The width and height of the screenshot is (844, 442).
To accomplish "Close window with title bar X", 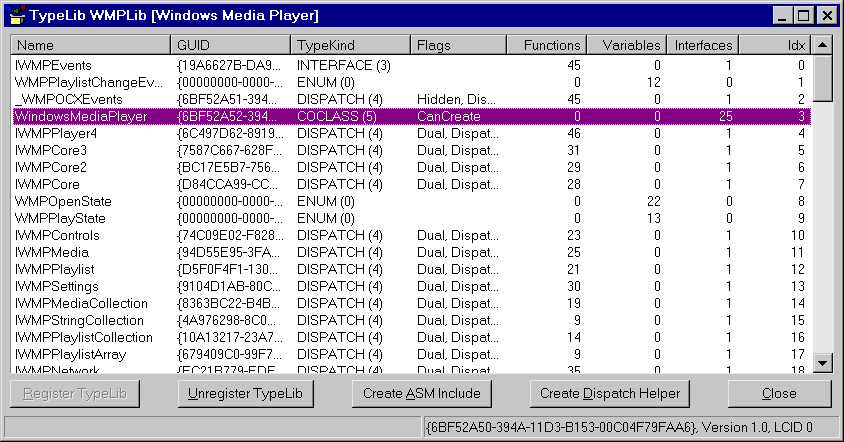I will point(827,15).
